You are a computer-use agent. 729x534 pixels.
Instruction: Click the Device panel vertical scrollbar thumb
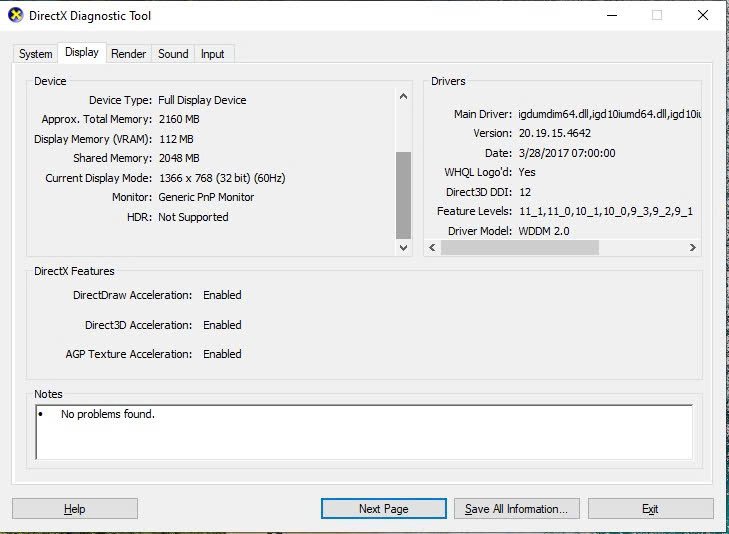[404, 195]
